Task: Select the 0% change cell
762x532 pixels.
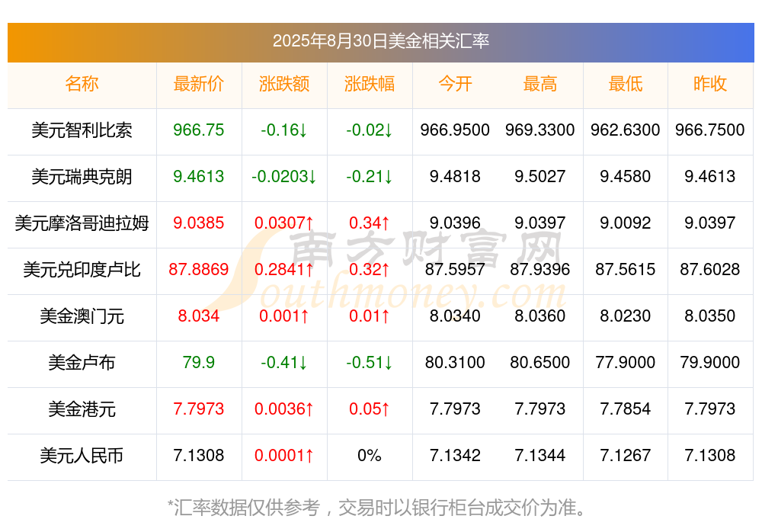Action: coord(370,456)
